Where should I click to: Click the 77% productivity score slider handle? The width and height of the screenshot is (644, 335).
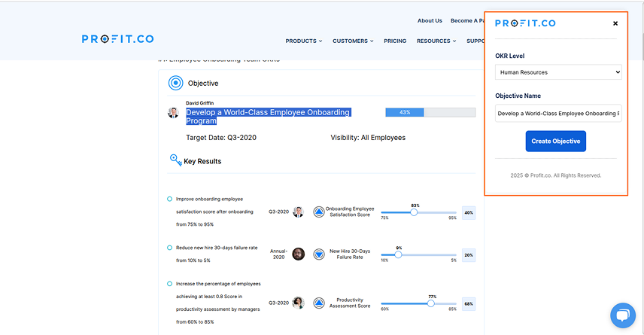pos(431,304)
